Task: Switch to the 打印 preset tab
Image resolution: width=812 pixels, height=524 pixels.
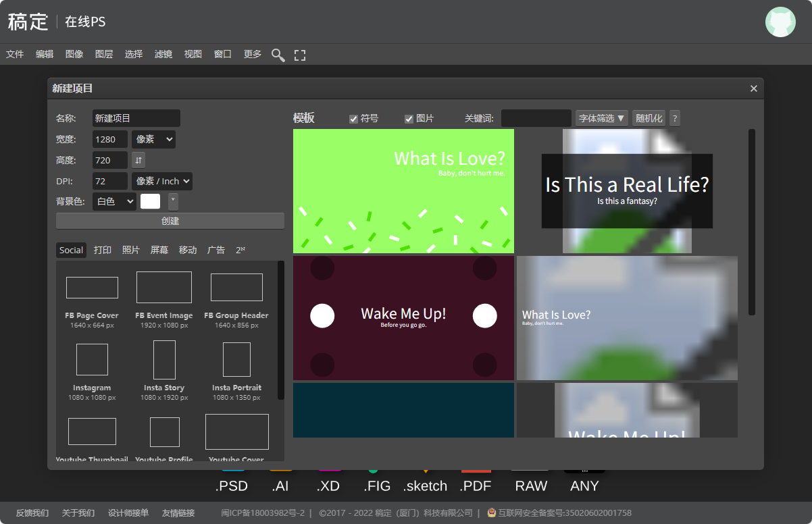Action: 103,250
